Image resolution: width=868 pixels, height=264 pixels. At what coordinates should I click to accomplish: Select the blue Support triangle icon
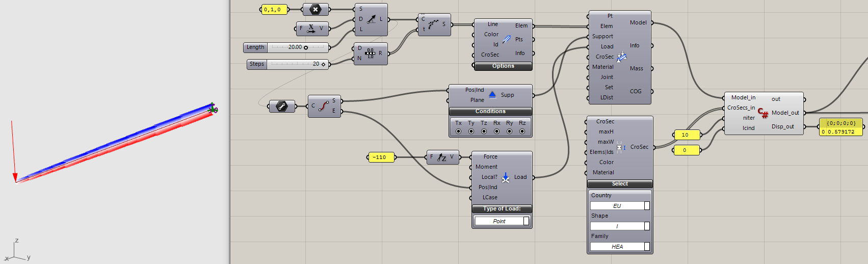[x=492, y=94]
